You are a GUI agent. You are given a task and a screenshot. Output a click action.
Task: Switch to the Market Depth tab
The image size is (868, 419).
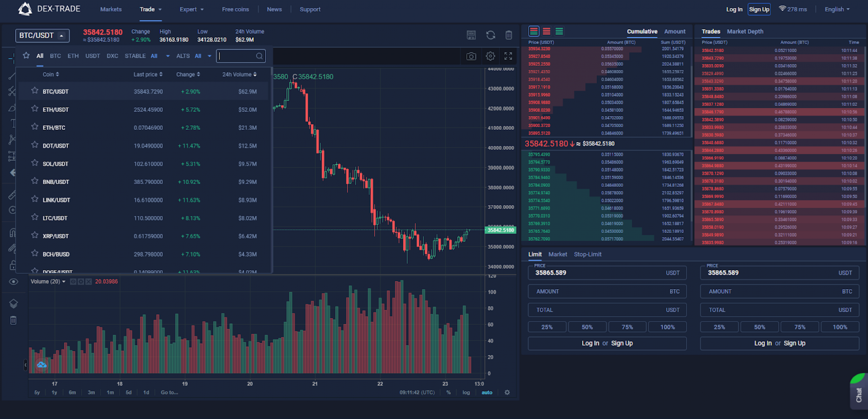[x=745, y=31]
